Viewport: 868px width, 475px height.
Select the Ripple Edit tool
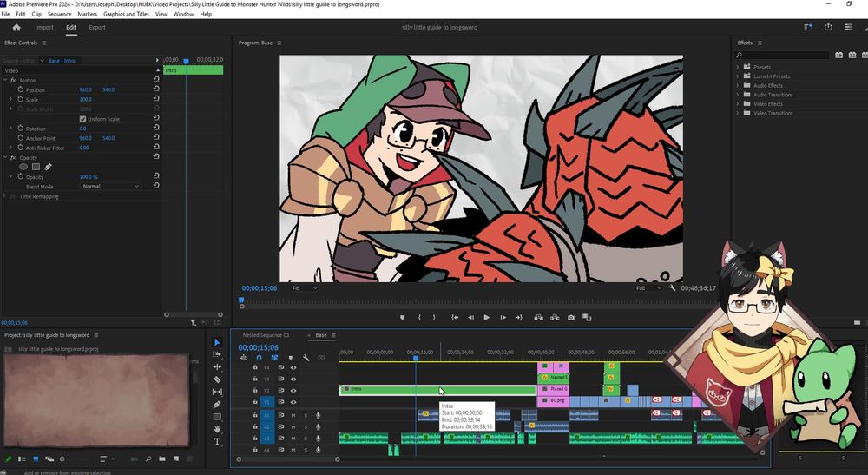click(217, 367)
